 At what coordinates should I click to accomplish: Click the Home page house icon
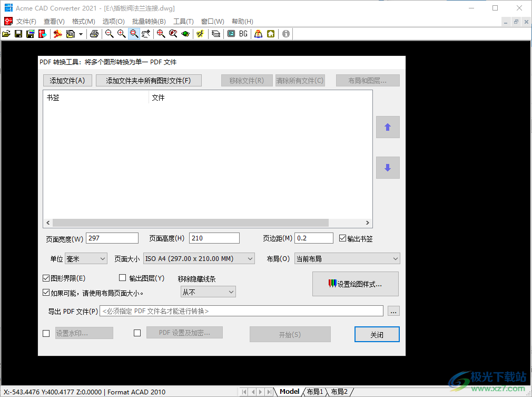pos(271,34)
